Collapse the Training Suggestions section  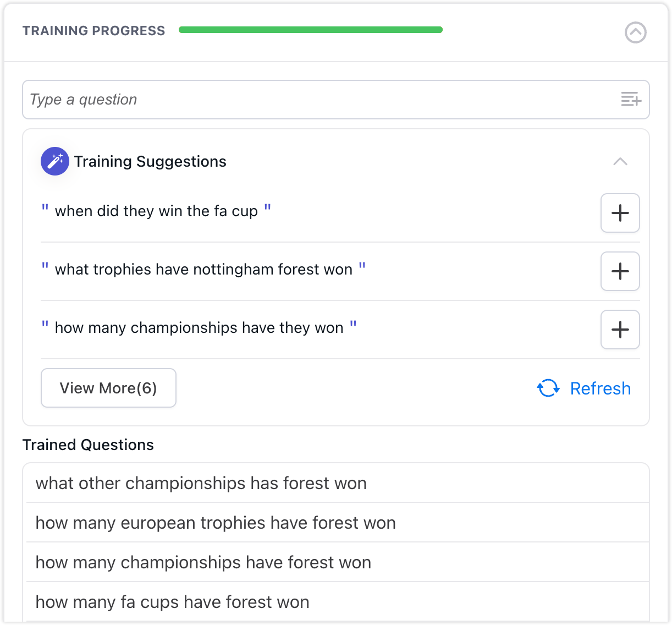pos(620,162)
